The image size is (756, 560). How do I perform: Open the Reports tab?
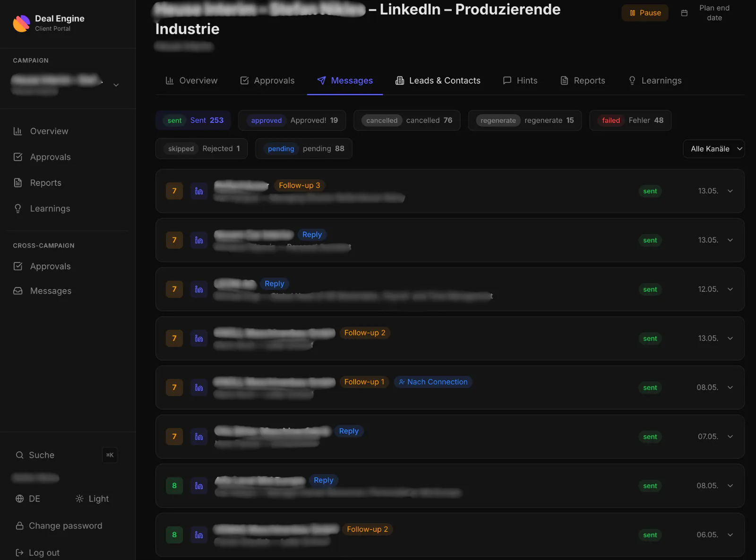[x=583, y=80]
